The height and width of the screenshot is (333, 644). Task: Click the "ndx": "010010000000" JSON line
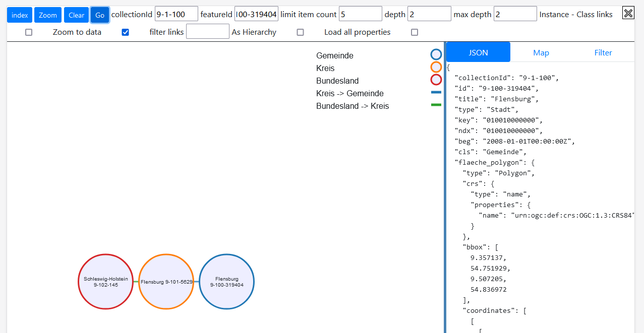coord(499,130)
